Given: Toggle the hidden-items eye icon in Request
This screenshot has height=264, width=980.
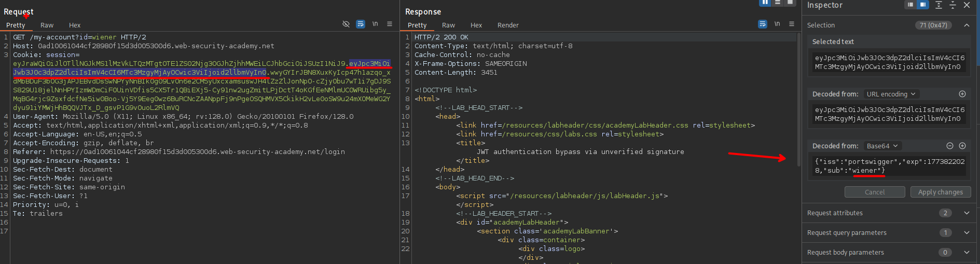Looking at the screenshot, I should [346, 24].
